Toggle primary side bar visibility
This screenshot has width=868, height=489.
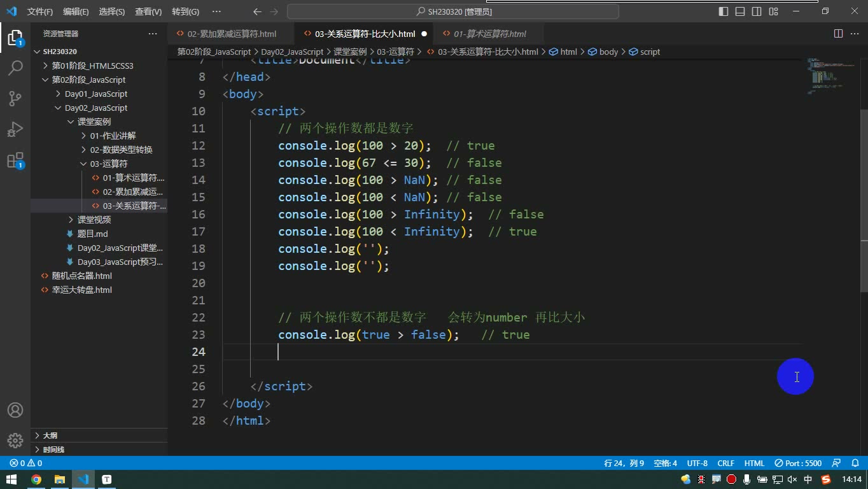724,11
